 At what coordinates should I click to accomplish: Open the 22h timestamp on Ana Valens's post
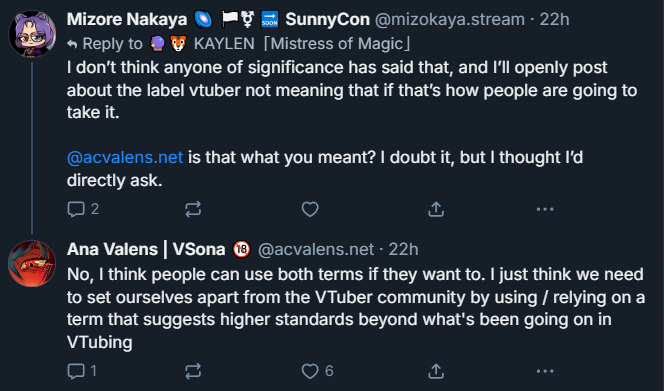tap(403, 249)
